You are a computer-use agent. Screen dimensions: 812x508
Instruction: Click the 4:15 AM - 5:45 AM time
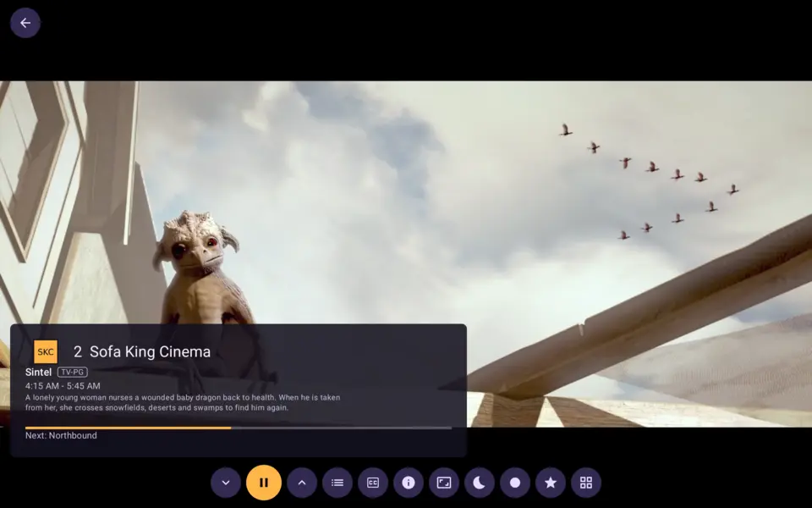click(x=63, y=386)
